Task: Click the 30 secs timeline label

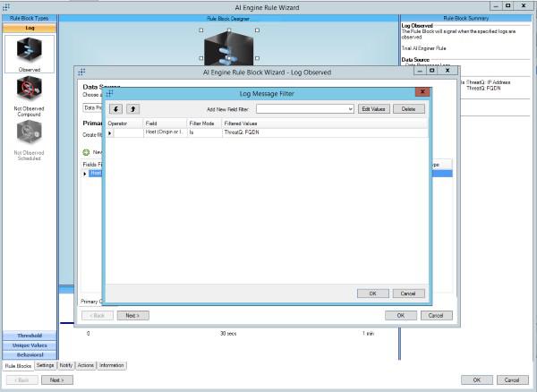Action: [228, 334]
